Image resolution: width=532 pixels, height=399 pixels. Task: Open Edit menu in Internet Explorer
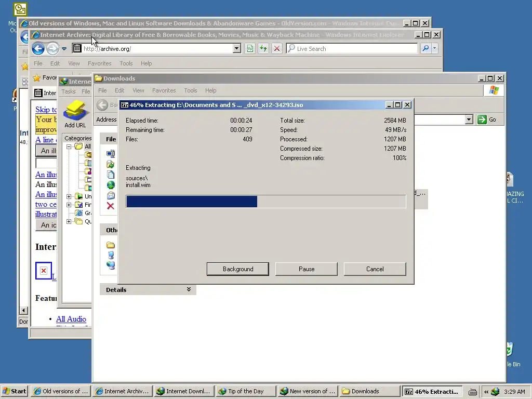pyautogui.click(x=55, y=63)
